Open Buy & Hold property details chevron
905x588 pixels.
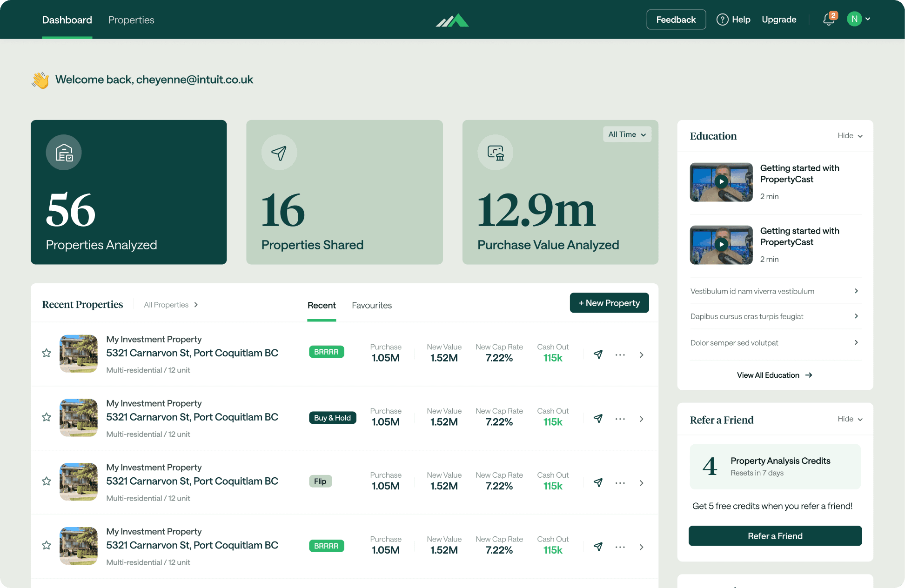tap(642, 419)
